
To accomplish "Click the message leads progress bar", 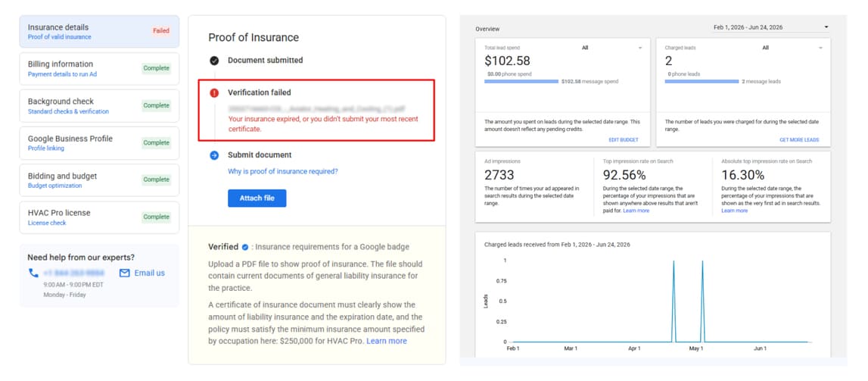I will coord(702,81).
